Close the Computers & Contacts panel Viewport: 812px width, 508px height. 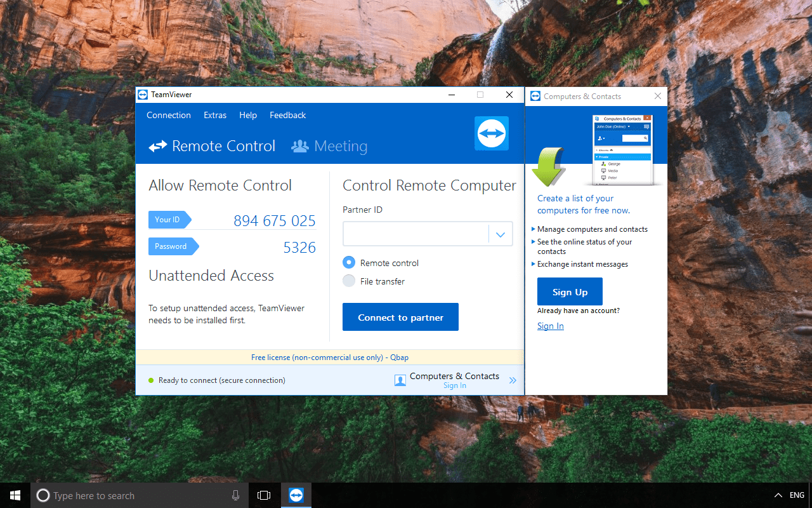click(x=658, y=96)
